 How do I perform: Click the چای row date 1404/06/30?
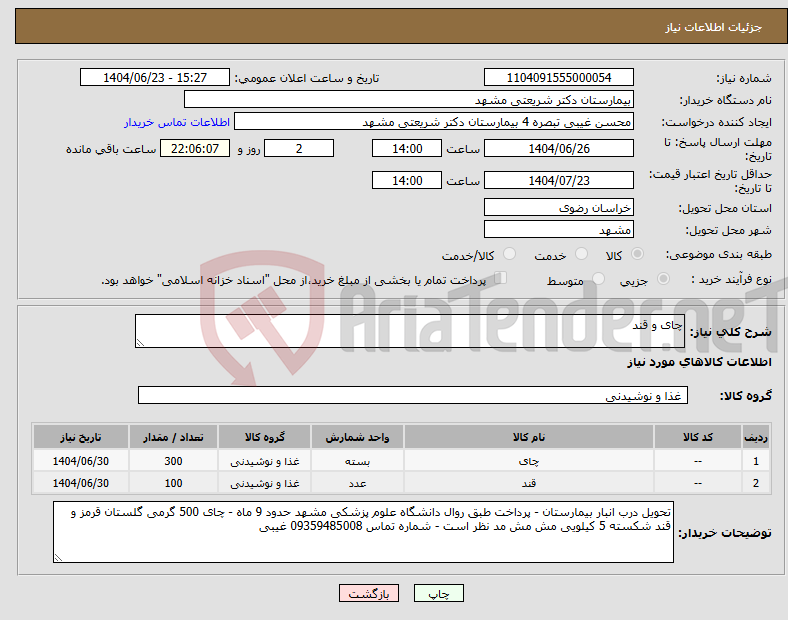click(81, 461)
